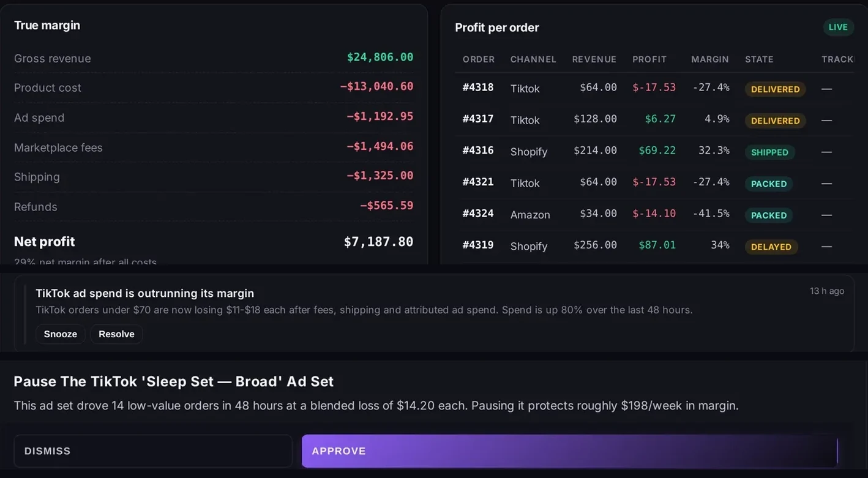Click the $256.00 revenue for order #4319

click(595, 245)
